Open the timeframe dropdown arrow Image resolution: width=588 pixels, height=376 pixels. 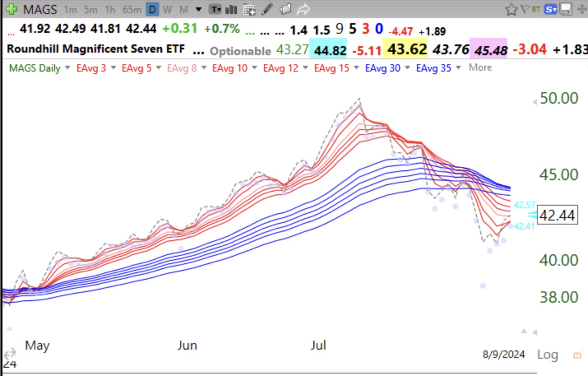(x=198, y=9)
